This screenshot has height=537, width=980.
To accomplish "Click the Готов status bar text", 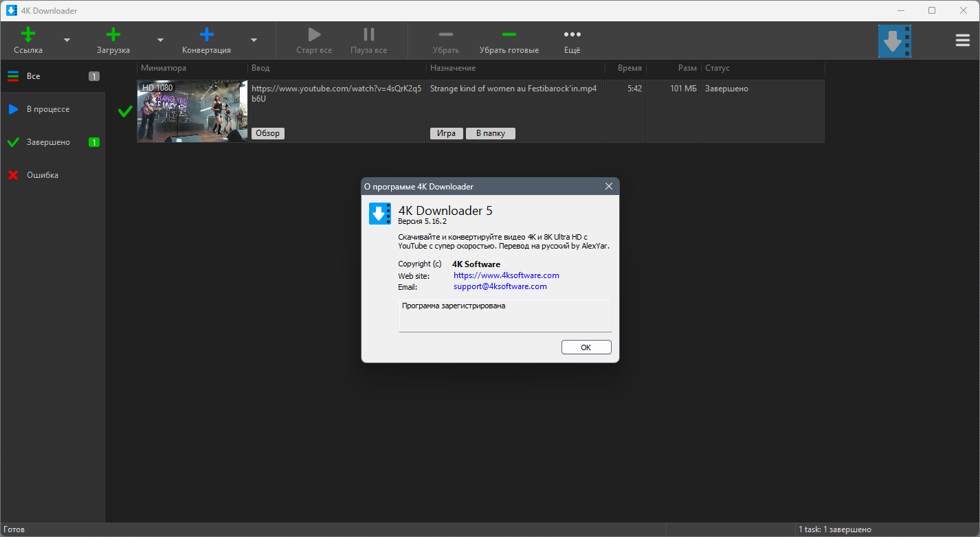I will click(x=14, y=529).
